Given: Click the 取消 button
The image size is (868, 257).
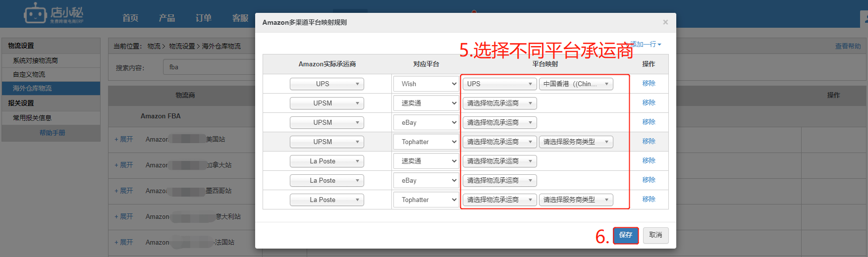Looking at the screenshot, I should [655, 235].
